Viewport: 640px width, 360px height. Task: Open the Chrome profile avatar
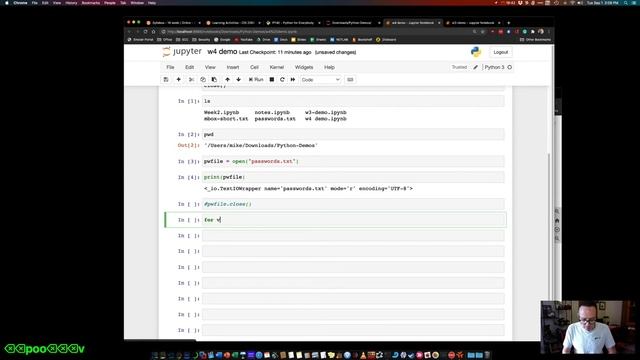tap(541, 31)
